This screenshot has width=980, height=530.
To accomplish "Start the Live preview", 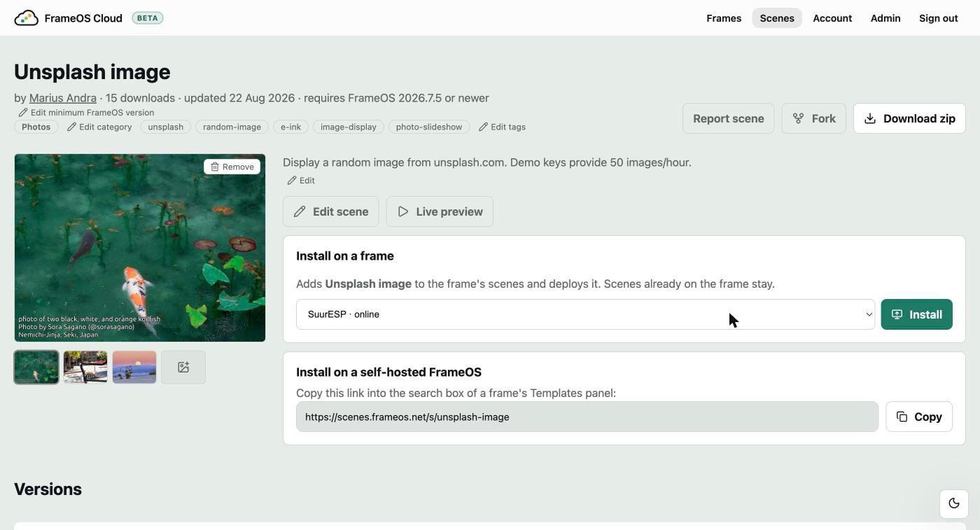I will pos(440,211).
